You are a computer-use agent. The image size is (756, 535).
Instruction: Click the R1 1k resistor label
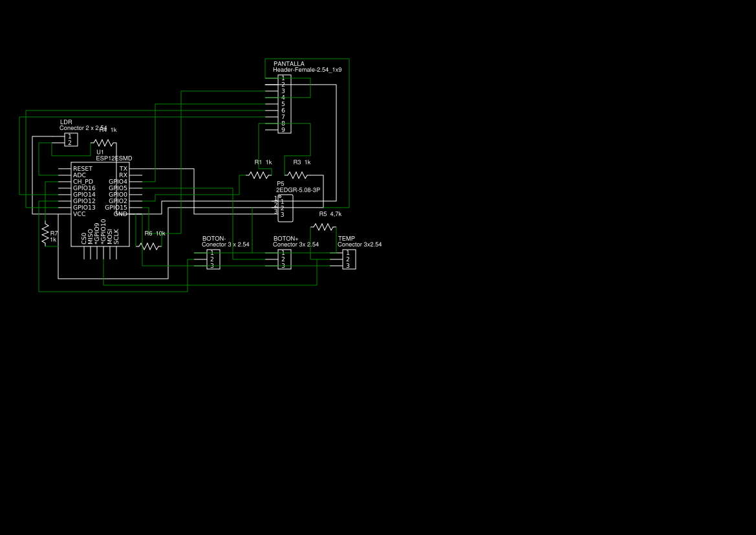point(263,162)
